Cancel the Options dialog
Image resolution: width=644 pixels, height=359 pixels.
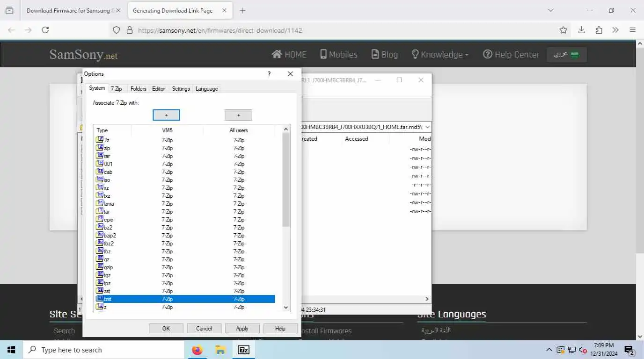[204, 329]
